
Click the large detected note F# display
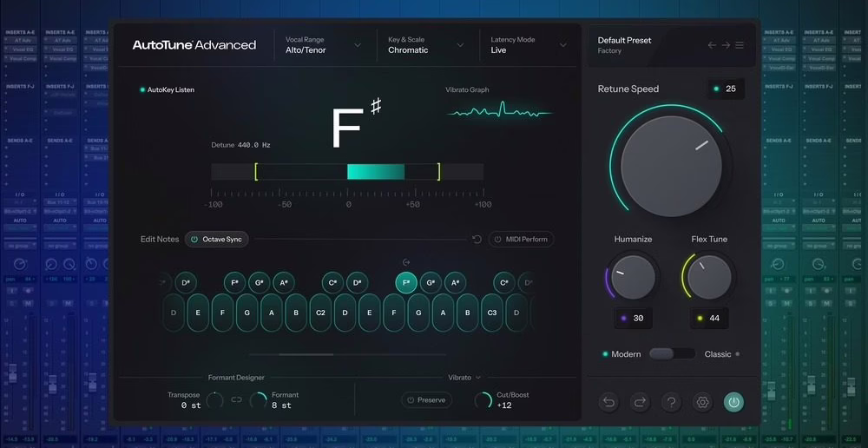click(x=357, y=124)
